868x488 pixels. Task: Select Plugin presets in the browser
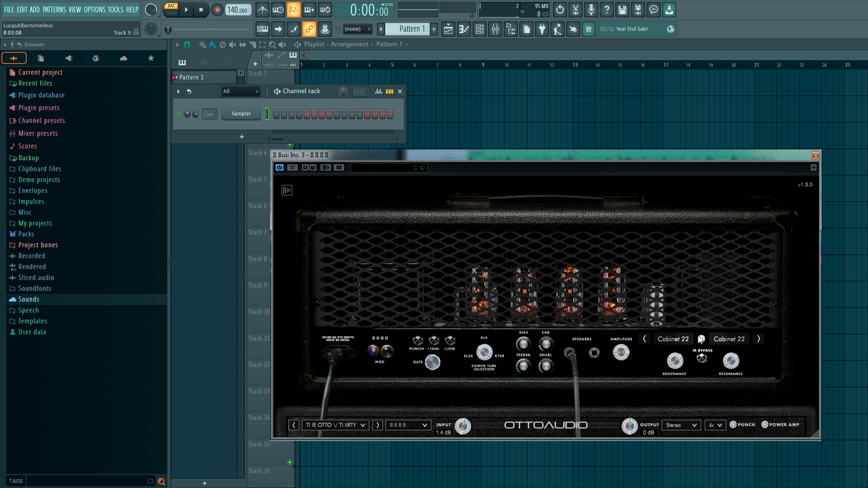tap(39, 108)
